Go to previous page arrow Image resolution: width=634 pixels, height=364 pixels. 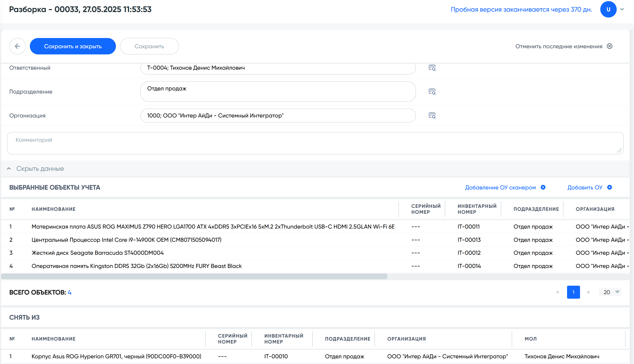click(558, 292)
